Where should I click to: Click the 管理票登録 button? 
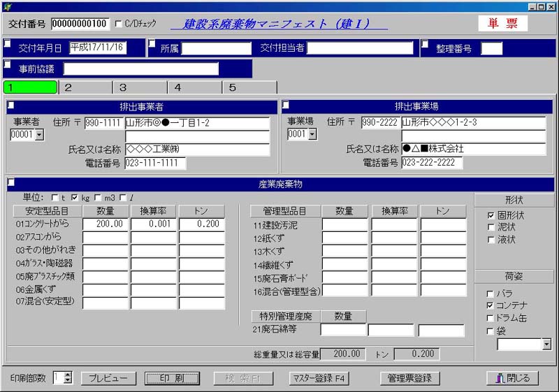[x=409, y=379]
